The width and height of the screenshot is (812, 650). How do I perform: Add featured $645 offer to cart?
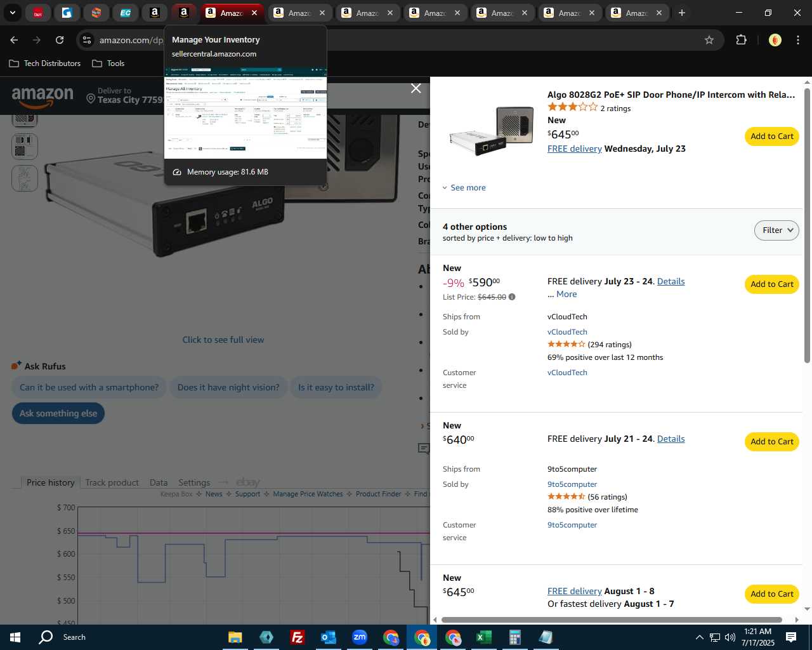tap(772, 136)
